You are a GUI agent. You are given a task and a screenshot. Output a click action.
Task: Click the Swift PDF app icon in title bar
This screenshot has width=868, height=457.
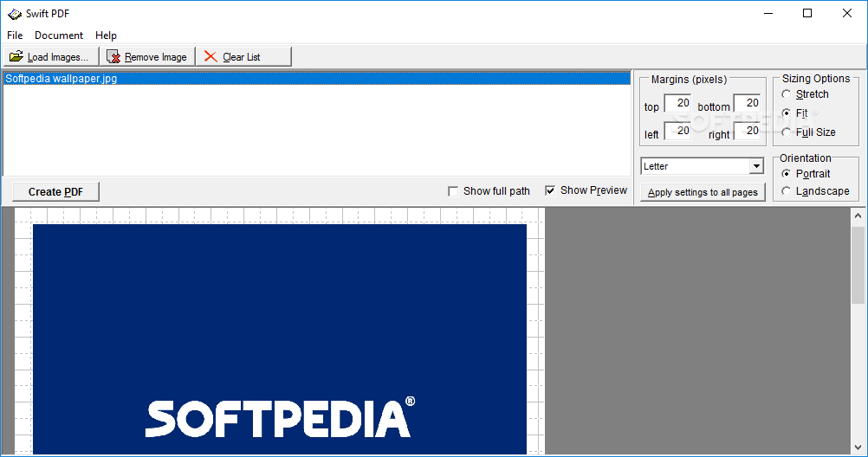[x=15, y=13]
